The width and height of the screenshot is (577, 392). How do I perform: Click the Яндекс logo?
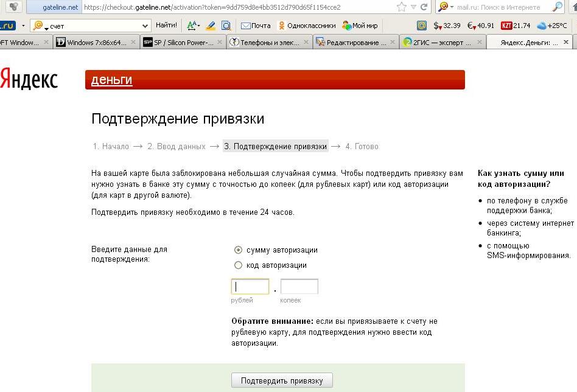29,79
